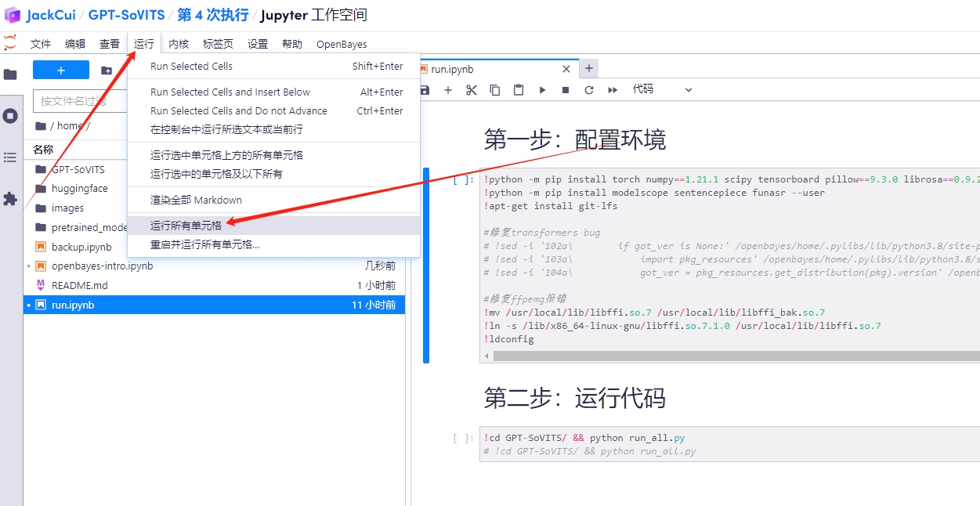Save the notebook with the disk icon

(425, 90)
